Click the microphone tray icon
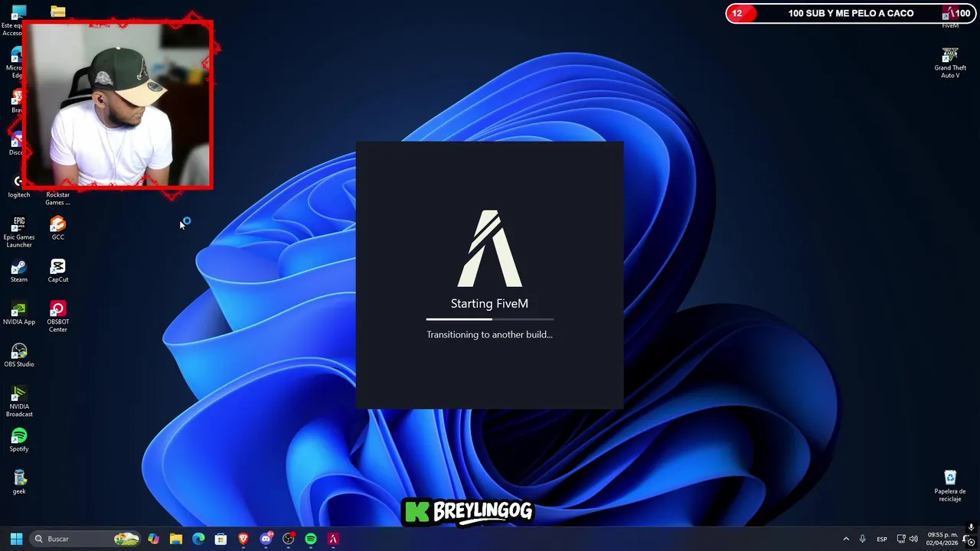 (862, 539)
